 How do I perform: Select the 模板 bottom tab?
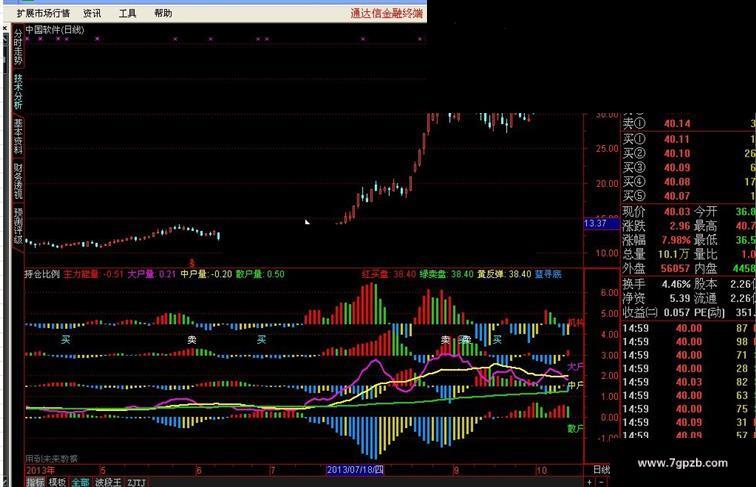click(x=57, y=482)
